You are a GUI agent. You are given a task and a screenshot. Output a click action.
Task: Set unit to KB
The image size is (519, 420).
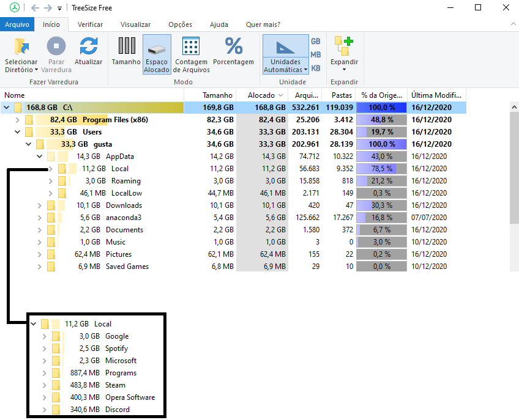[x=316, y=68]
